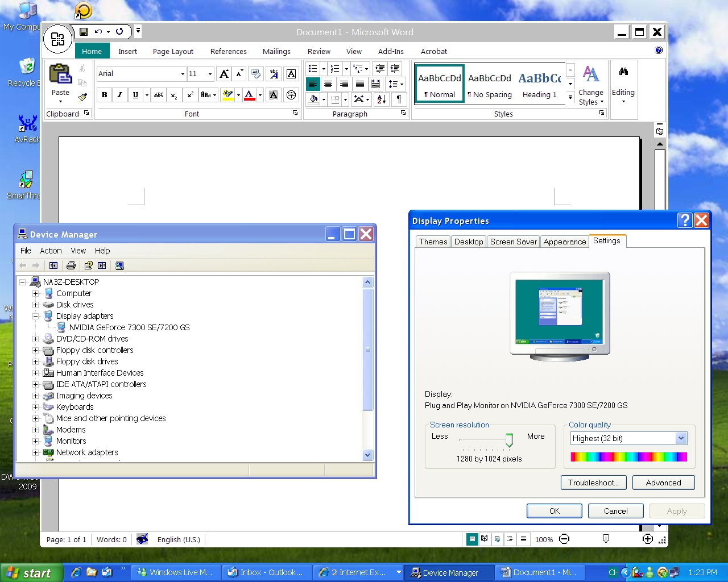Toggle Center alignment
Viewport: 728px width, 582px height.
coord(328,84)
